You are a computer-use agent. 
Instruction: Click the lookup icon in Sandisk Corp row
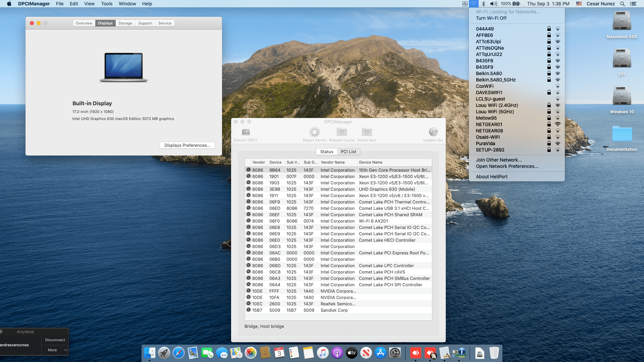point(249,310)
